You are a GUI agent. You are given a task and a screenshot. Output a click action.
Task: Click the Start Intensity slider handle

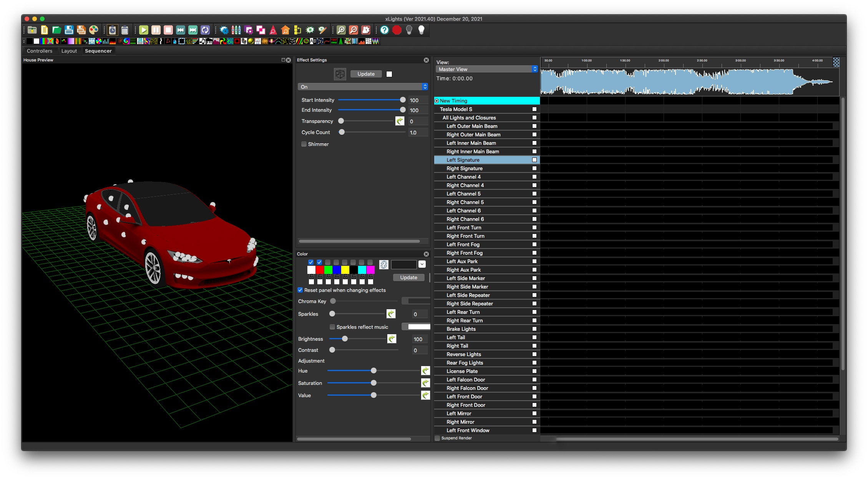pyautogui.click(x=403, y=100)
